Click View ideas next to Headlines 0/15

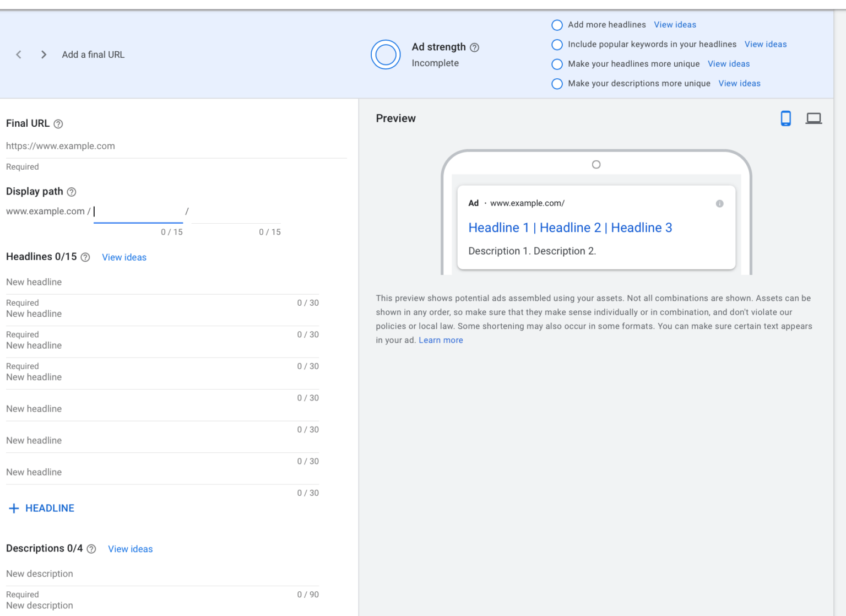[124, 257]
